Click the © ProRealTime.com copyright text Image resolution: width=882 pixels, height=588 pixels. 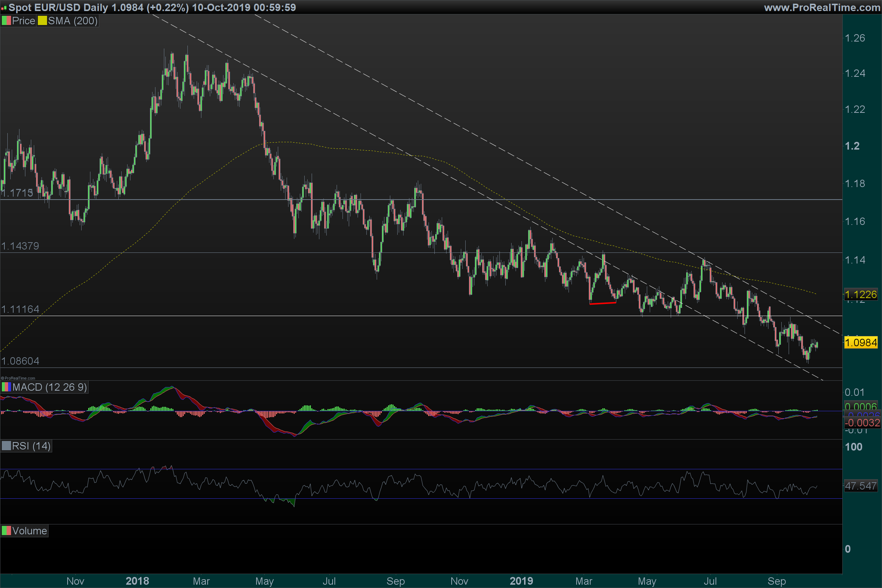click(x=18, y=378)
